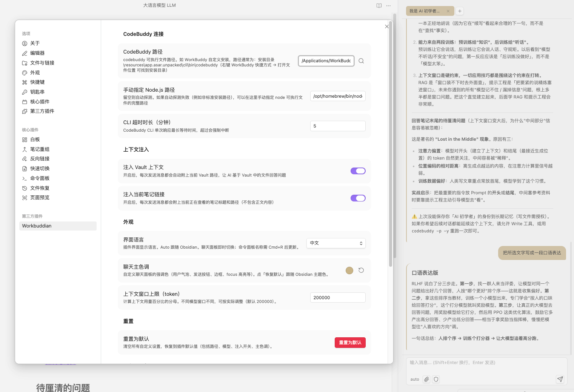Click the CLI 超时时长 field showing 5
Viewport: 574px width, 392px height.
[x=338, y=126]
